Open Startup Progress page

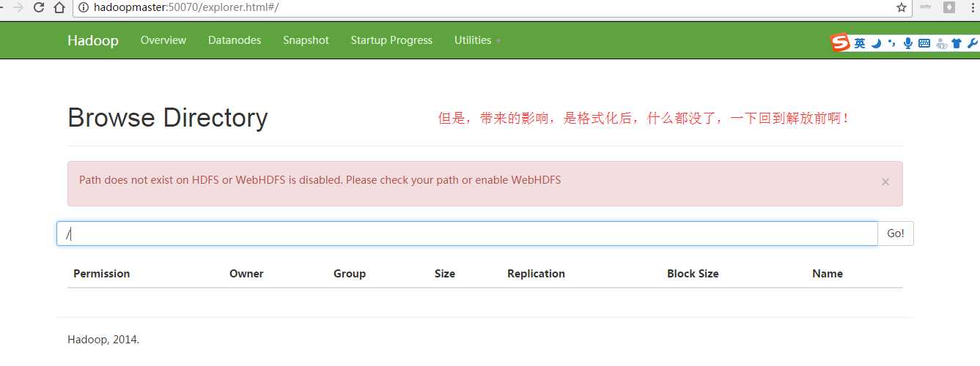pos(391,40)
